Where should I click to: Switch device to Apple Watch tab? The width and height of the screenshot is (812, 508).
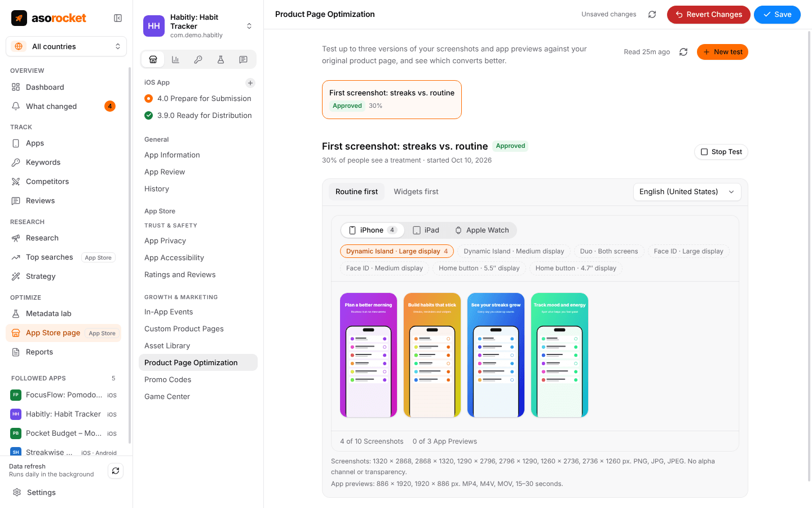pyautogui.click(x=482, y=230)
